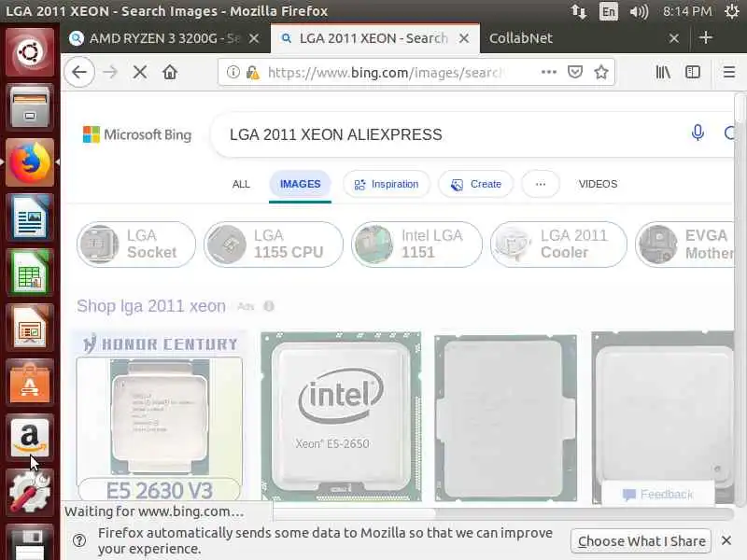Select the EVGA Mother suggestion chip

(684, 245)
